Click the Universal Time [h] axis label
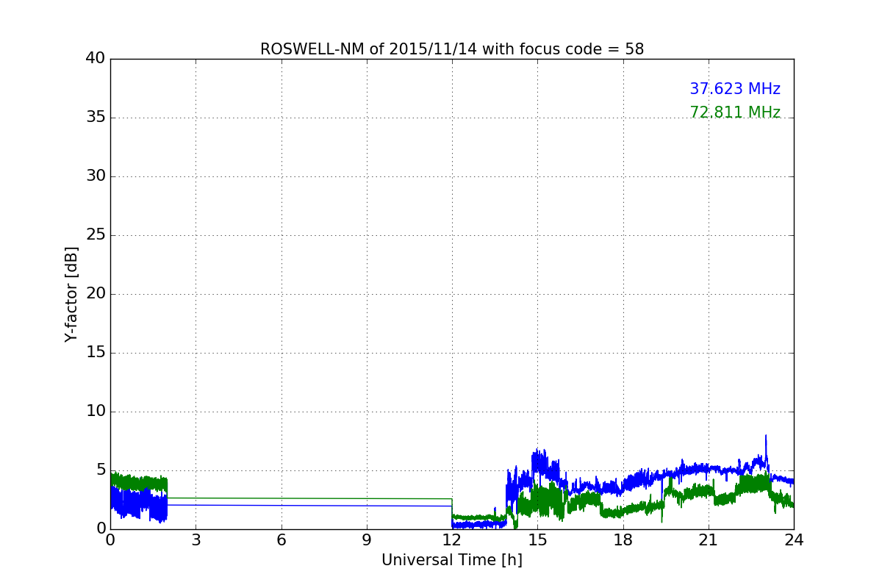This screenshot has height=588, width=882. click(x=452, y=560)
